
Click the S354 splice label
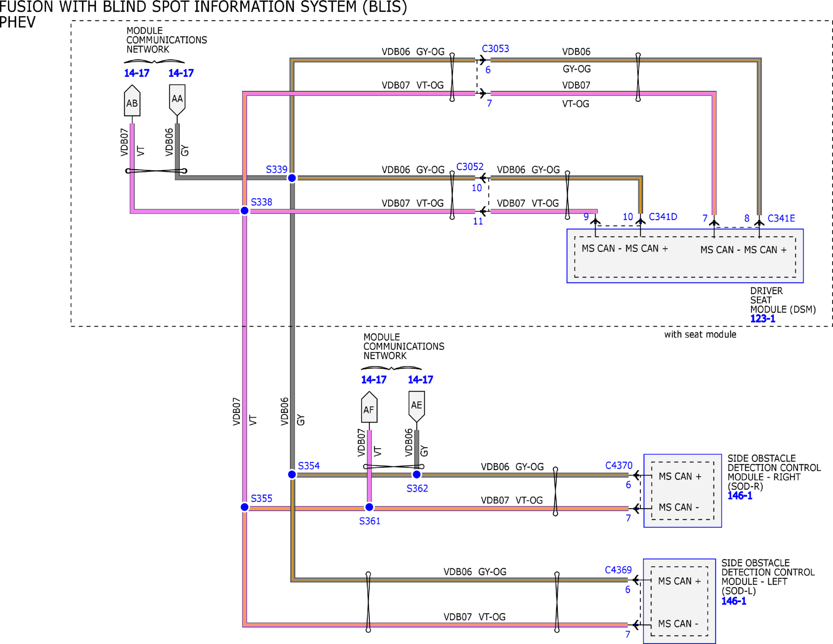click(x=309, y=466)
